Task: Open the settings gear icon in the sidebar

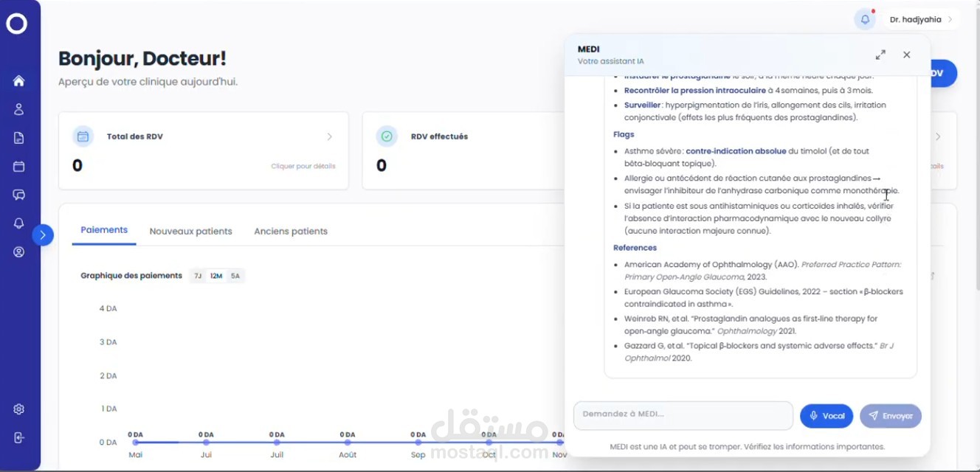Action: pyautogui.click(x=19, y=409)
